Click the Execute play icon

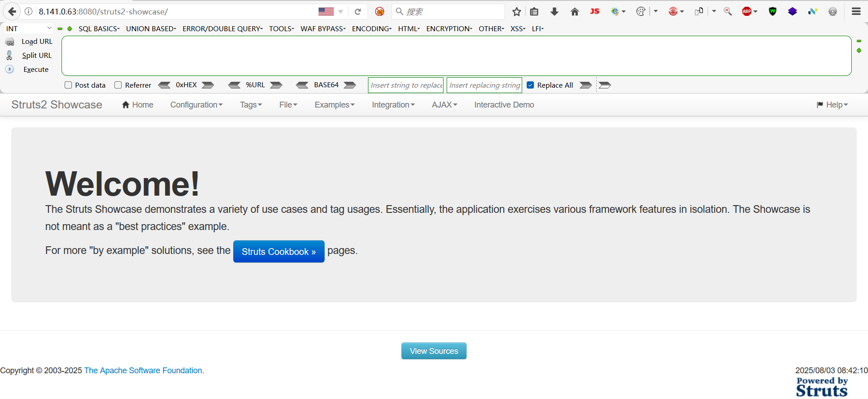9,69
